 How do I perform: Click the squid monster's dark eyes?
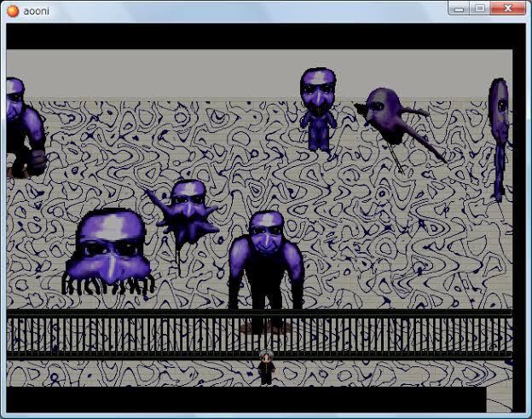(109, 247)
